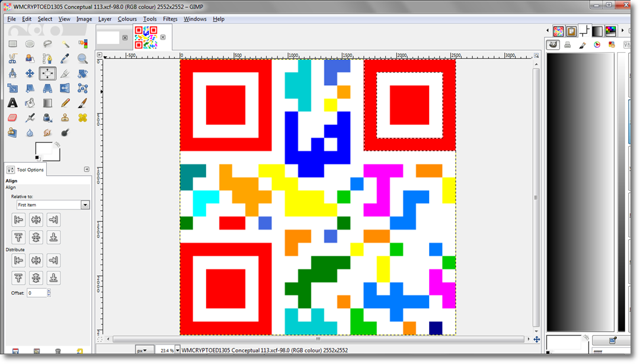
Task: Align top edge of target
Action: [x=18, y=237]
